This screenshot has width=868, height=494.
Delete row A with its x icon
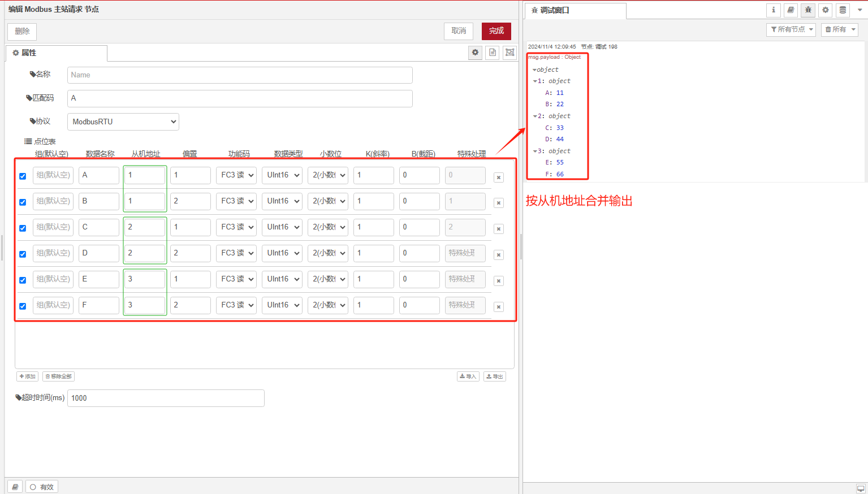[x=499, y=177]
